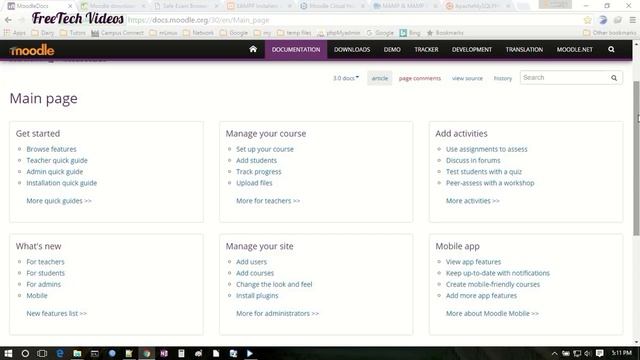The image size is (640, 360).
Task: Open Change the look and feel link
Action: pos(274,284)
